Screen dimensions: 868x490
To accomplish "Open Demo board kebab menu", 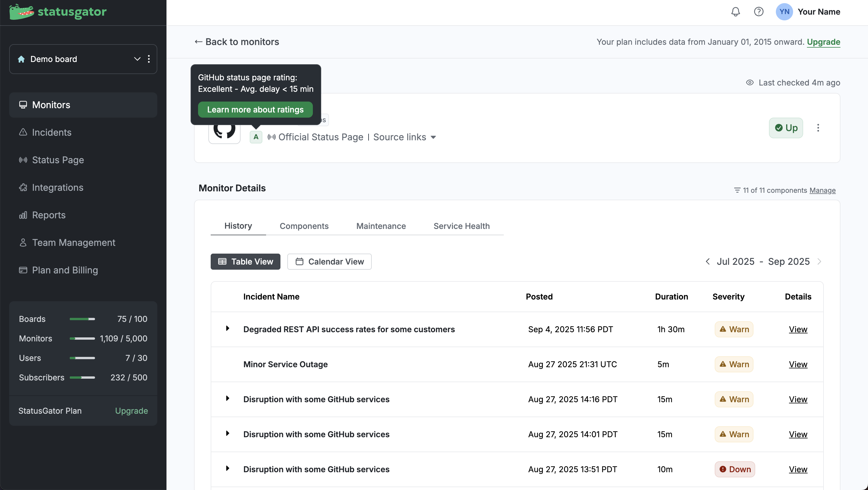I will coord(149,59).
